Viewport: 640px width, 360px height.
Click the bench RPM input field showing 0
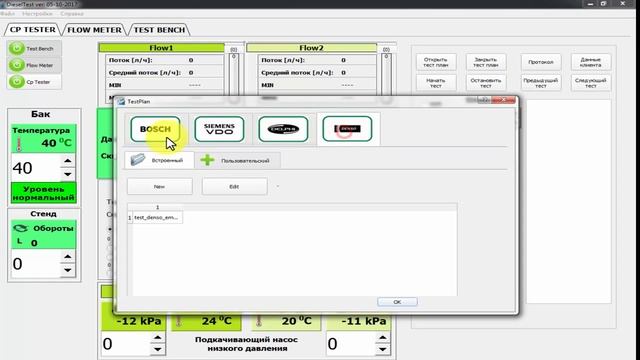(x=36, y=264)
